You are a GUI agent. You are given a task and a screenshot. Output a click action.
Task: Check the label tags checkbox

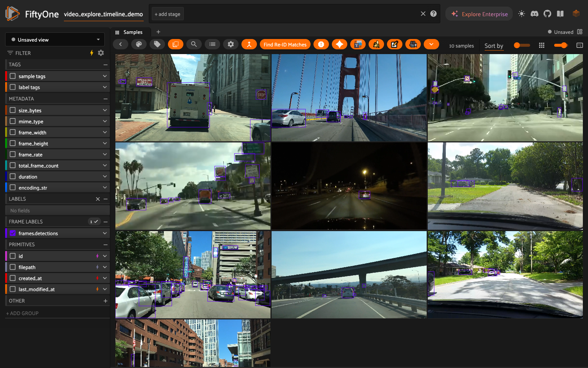click(x=13, y=87)
